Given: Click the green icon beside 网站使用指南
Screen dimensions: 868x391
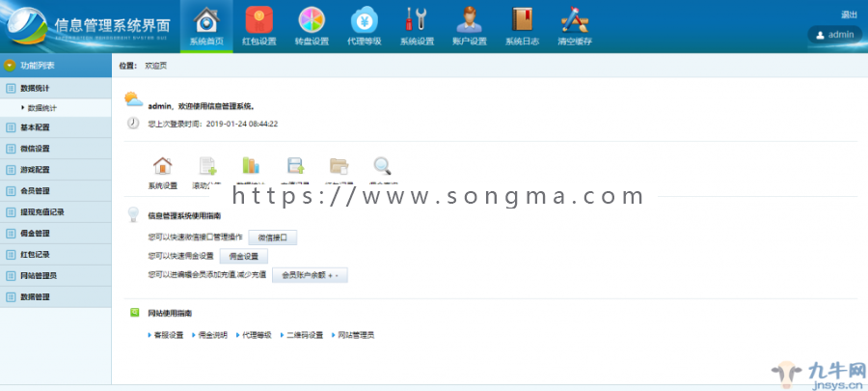Looking at the screenshot, I should tap(134, 313).
